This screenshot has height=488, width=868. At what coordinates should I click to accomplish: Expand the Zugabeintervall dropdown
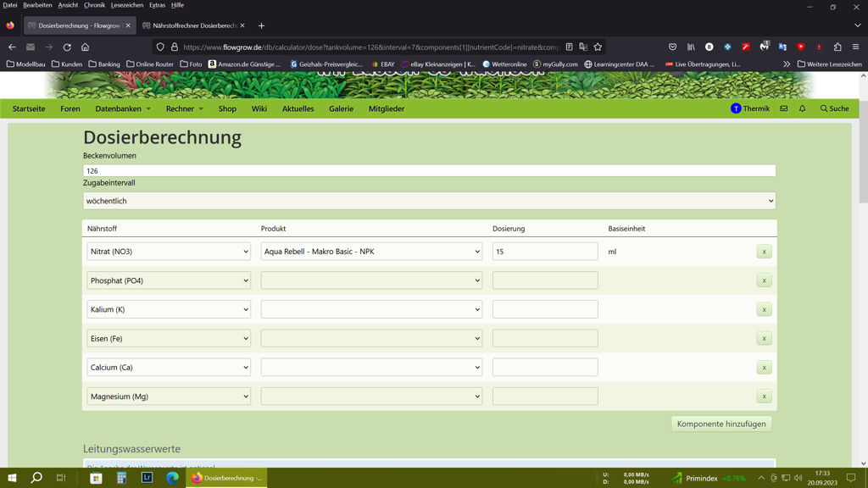(429, 201)
